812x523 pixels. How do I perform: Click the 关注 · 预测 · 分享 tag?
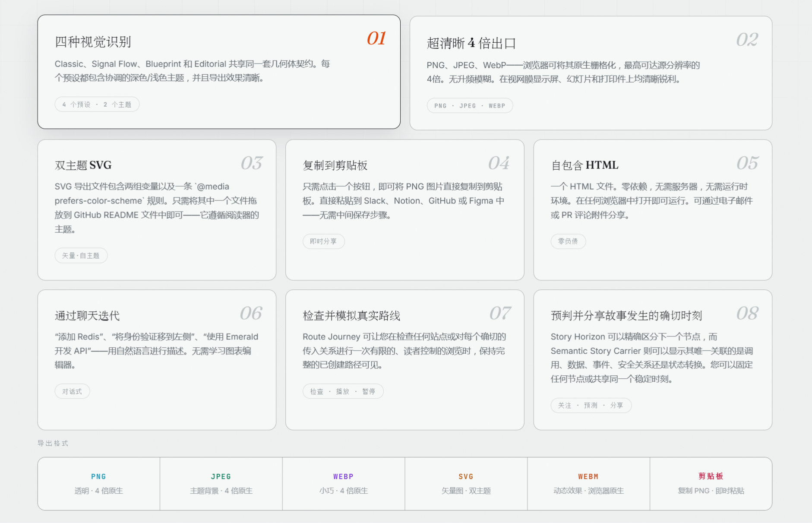click(591, 406)
